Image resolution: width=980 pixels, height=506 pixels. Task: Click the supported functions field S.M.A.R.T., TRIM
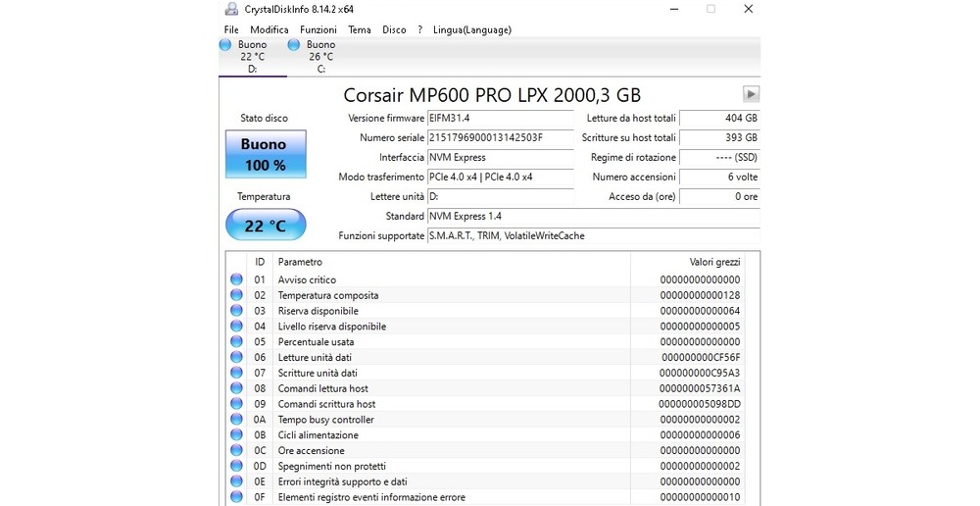[593, 235]
